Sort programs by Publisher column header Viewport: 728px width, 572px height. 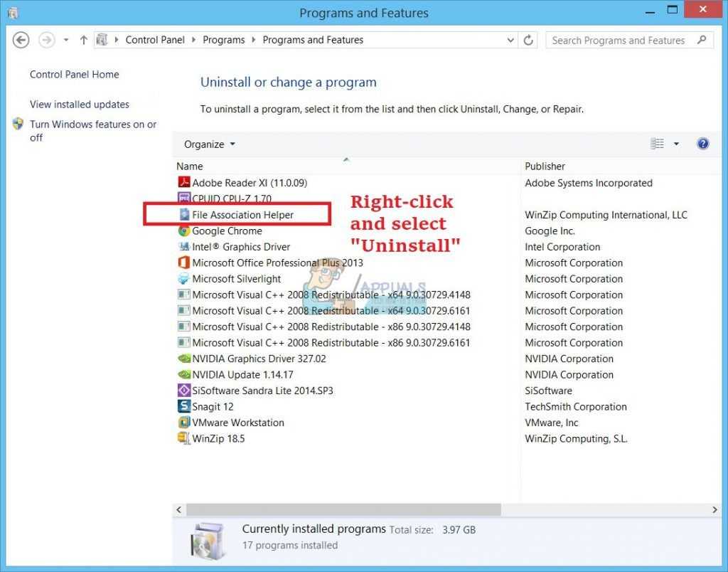[x=545, y=166]
